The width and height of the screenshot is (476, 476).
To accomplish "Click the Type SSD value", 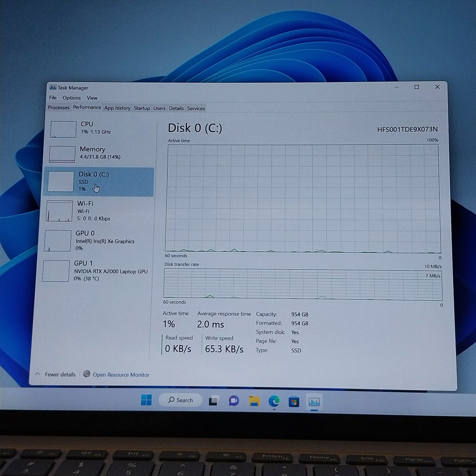I will tap(296, 350).
